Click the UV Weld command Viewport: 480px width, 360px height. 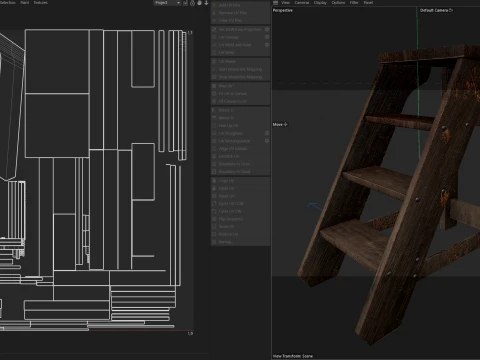point(240,53)
